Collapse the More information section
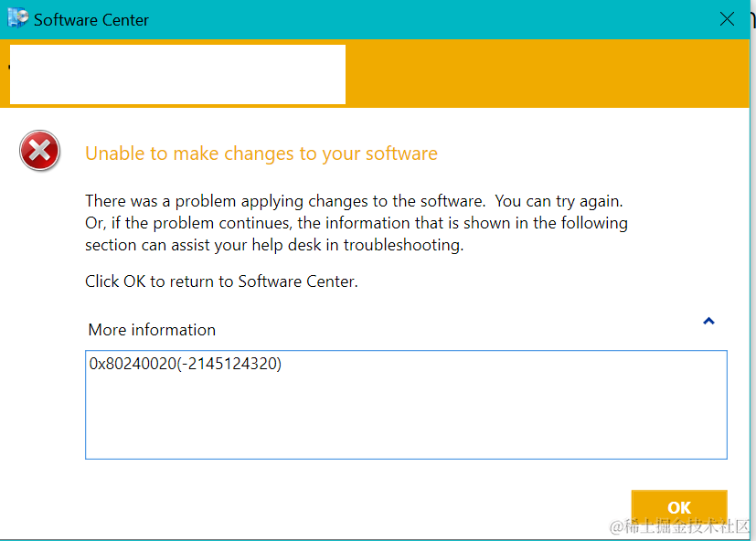This screenshot has width=756, height=541. click(x=708, y=321)
